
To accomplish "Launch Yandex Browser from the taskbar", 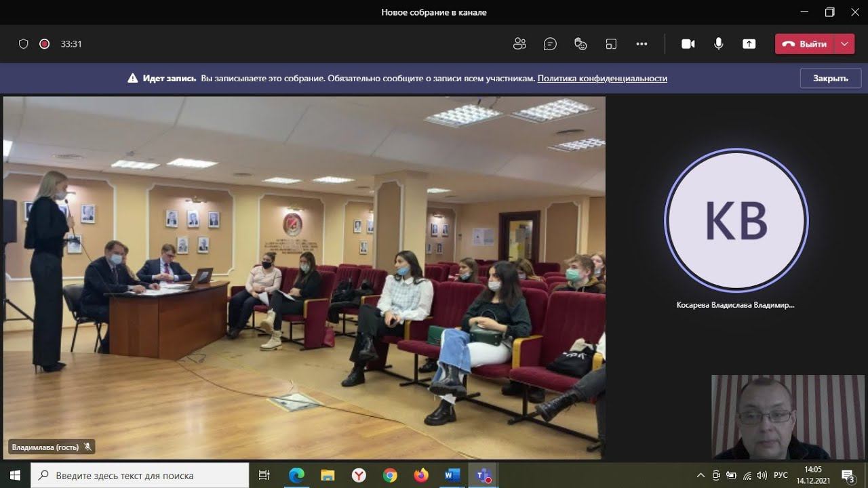I will click(359, 475).
